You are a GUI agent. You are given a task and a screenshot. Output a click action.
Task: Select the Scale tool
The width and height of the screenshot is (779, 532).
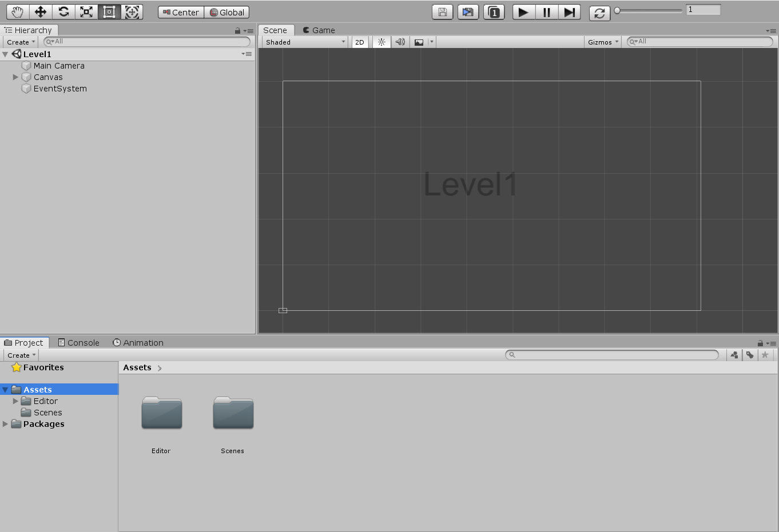coord(86,12)
